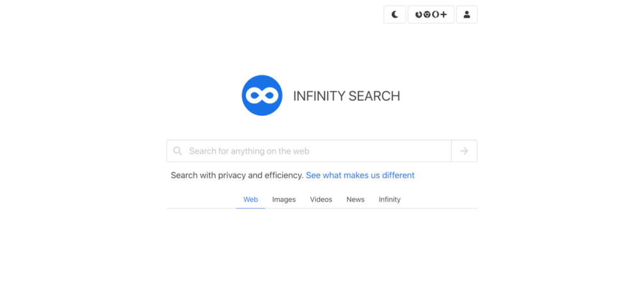Open the user account icon button
This screenshot has width=644, height=308.
click(x=467, y=14)
